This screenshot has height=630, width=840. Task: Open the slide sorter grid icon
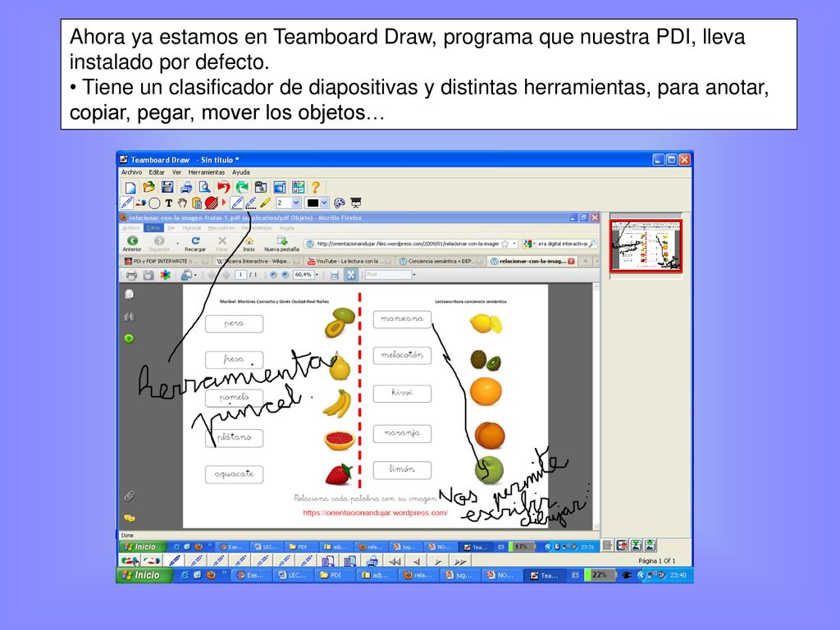[x=299, y=187]
